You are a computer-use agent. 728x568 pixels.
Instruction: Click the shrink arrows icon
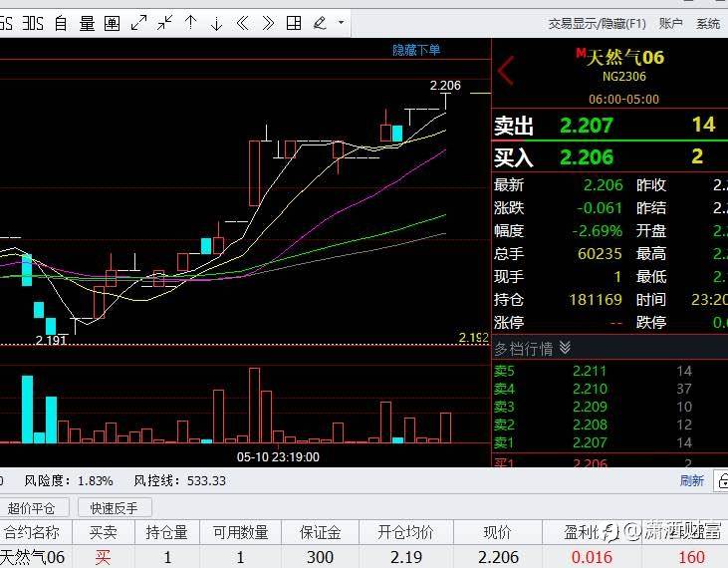click(165, 23)
